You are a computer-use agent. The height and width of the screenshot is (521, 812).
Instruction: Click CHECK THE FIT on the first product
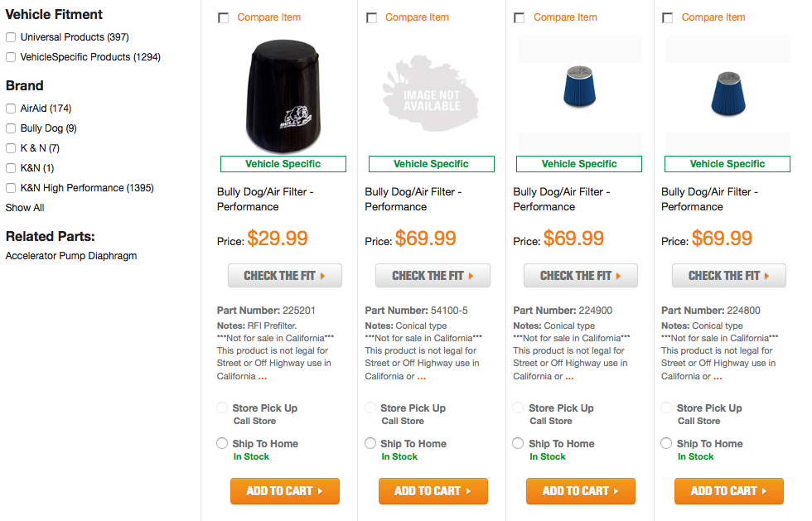pos(285,275)
